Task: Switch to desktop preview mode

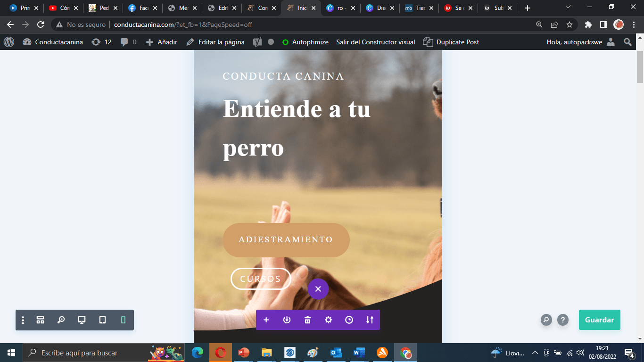Action: pyautogui.click(x=82, y=320)
